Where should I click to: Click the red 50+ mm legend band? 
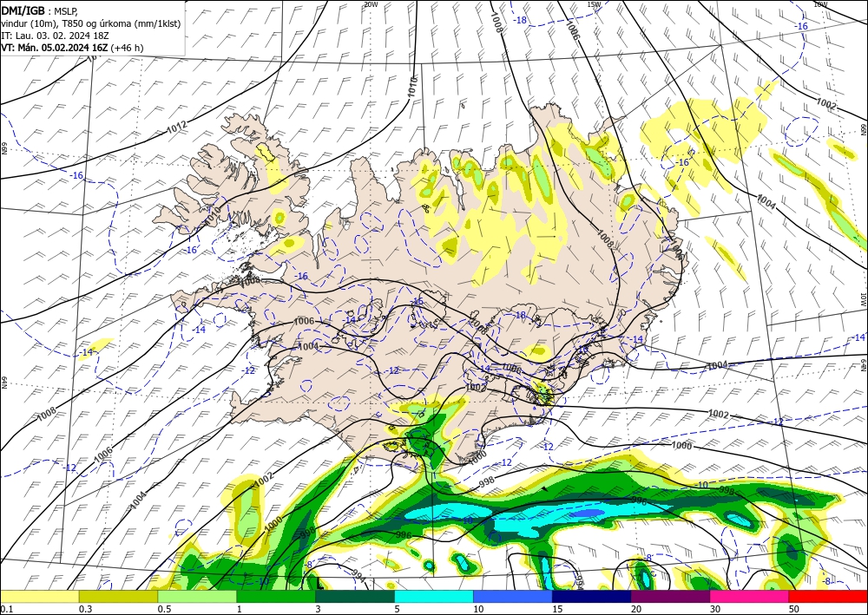(828, 597)
